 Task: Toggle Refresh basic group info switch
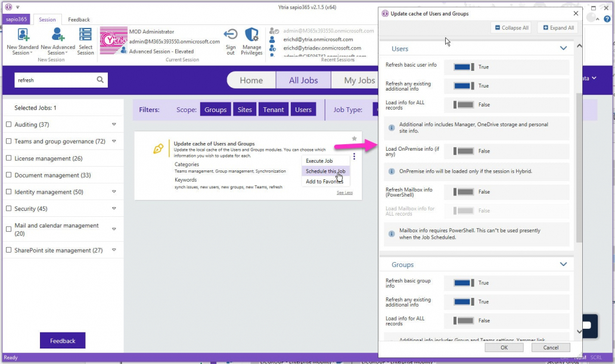[464, 283]
